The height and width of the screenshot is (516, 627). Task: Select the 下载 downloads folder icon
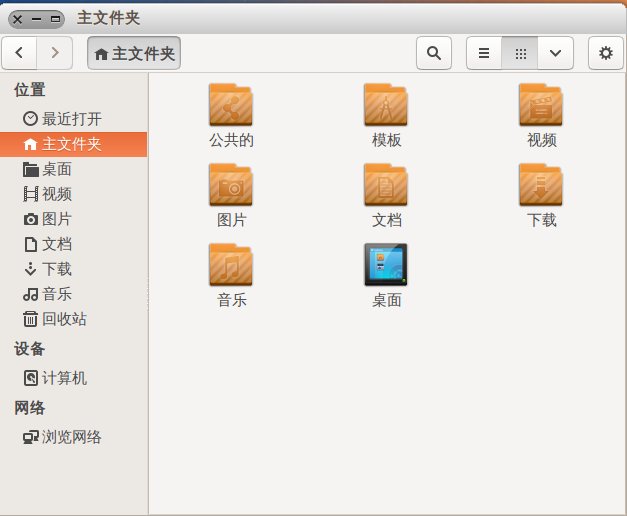point(541,185)
